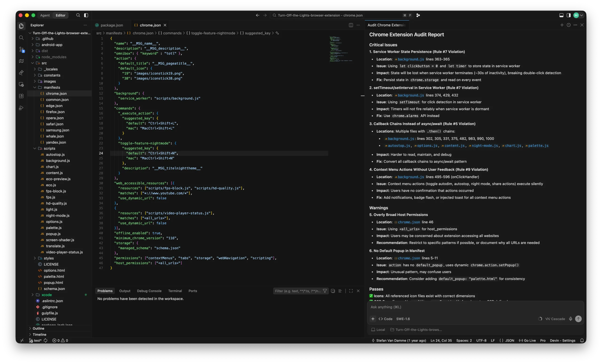The width and height of the screenshot is (602, 364).
Task: Click sync changes icon in status bar
Action: [x=45, y=340]
